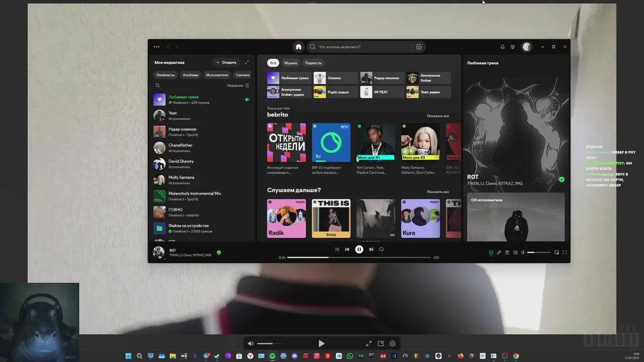The height and width of the screenshot is (362, 644).
Task: Search within library magnifier icon
Action: click(x=157, y=85)
